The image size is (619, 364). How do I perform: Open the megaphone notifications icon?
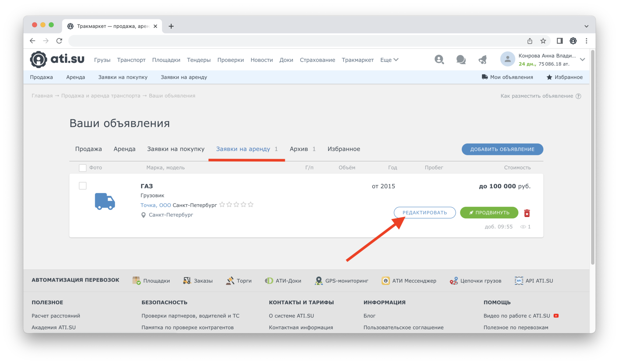[x=483, y=59]
